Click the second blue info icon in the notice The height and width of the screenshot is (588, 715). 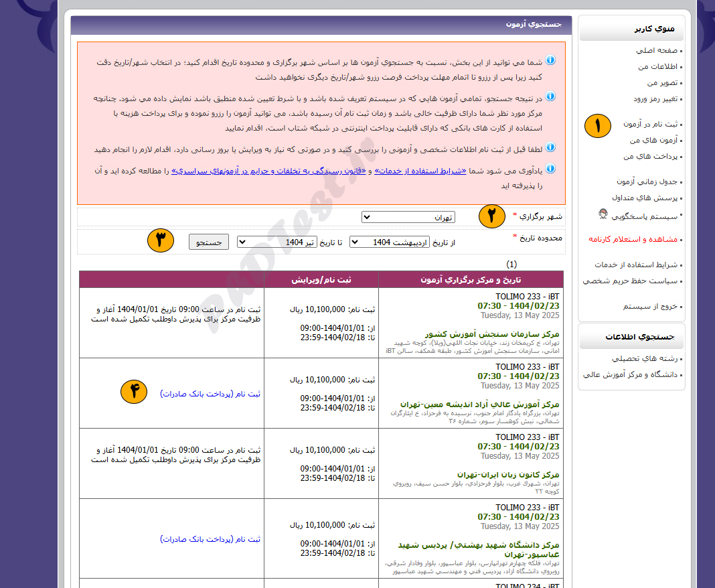(x=550, y=96)
